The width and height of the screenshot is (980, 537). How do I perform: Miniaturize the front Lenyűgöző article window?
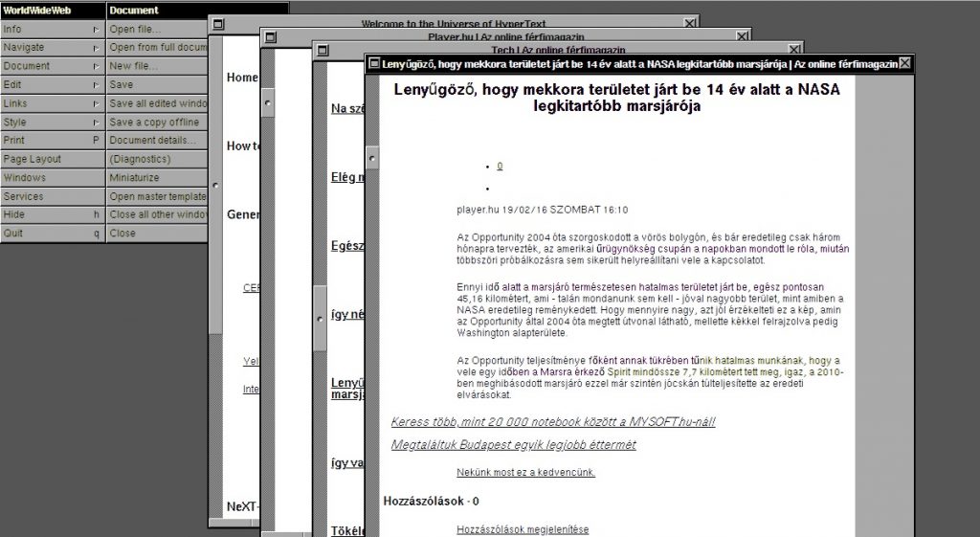click(374, 63)
